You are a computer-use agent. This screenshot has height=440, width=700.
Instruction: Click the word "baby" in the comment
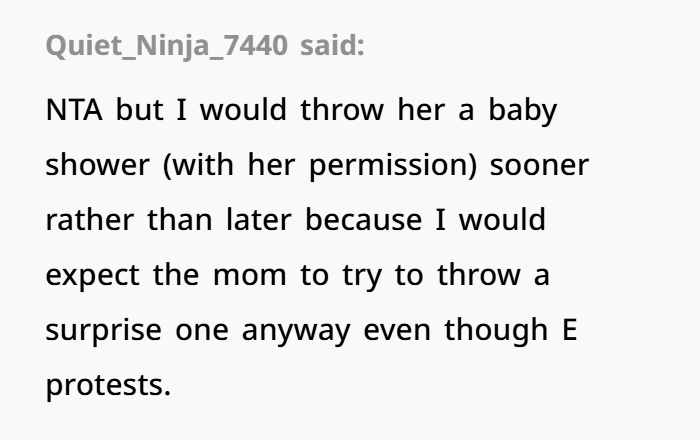[523, 109]
